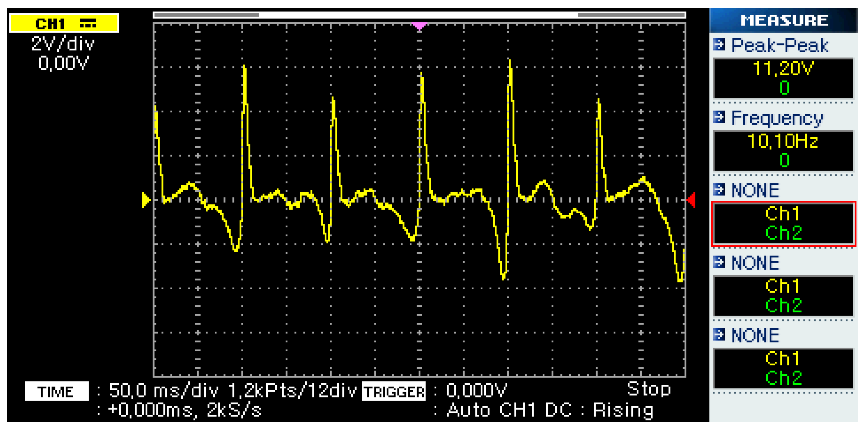Screen dimensions: 868x432
Task: Click the magenta trigger position marker
Action: (x=419, y=26)
